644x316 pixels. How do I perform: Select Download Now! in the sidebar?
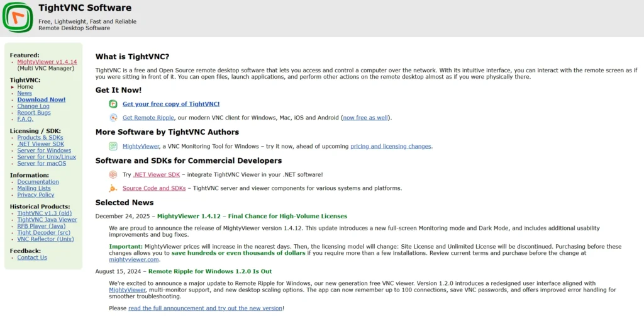click(42, 99)
